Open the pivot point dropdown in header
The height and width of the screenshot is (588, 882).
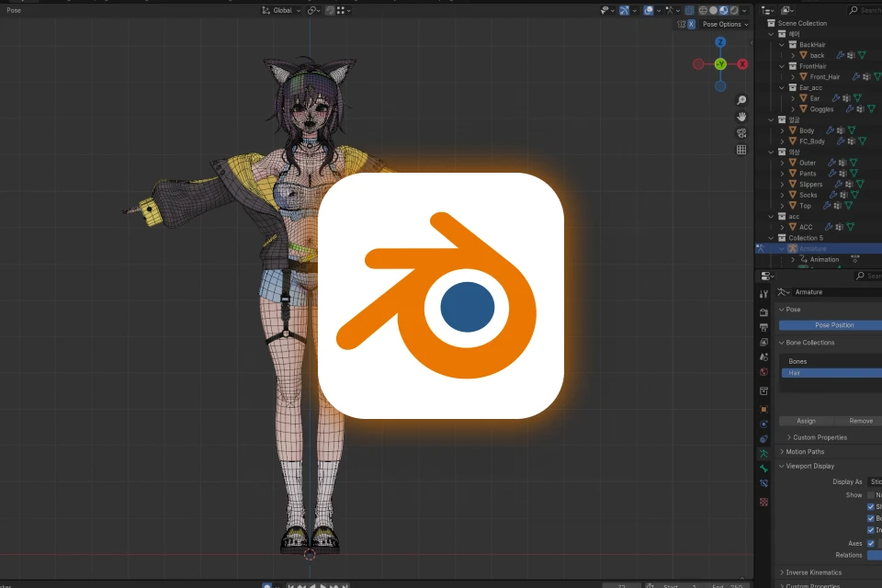[x=314, y=10]
